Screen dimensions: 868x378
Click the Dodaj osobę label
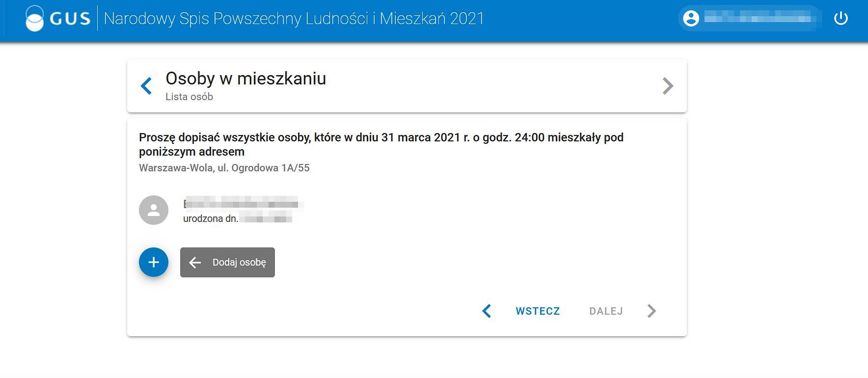pos(239,263)
